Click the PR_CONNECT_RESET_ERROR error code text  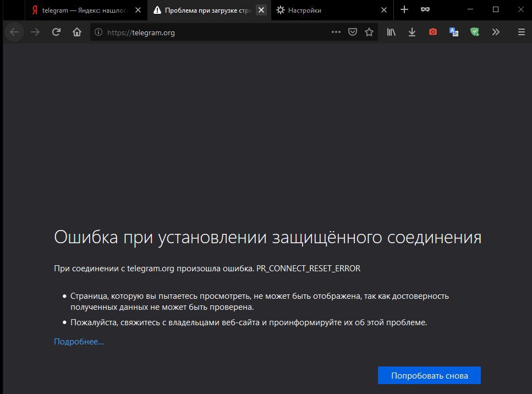point(308,269)
